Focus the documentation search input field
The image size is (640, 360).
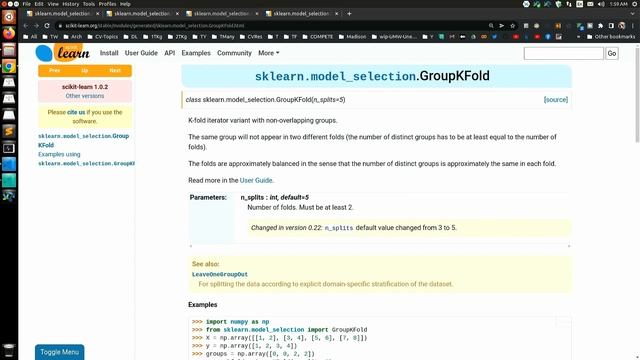click(563, 53)
